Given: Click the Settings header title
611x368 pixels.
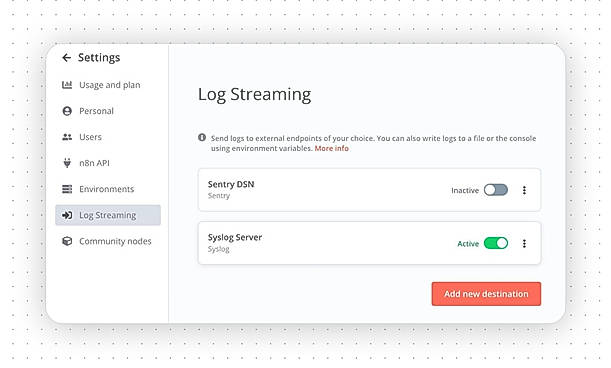Looking at the screenshot, I should [99, 58].
